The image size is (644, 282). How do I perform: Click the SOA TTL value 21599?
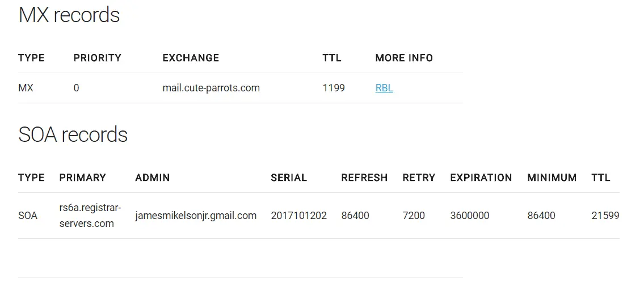pyautogui.click(x=605, y=216)
